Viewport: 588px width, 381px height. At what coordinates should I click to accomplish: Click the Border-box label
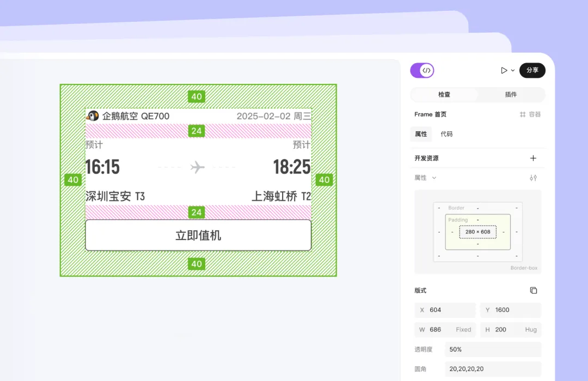[524, 268]
